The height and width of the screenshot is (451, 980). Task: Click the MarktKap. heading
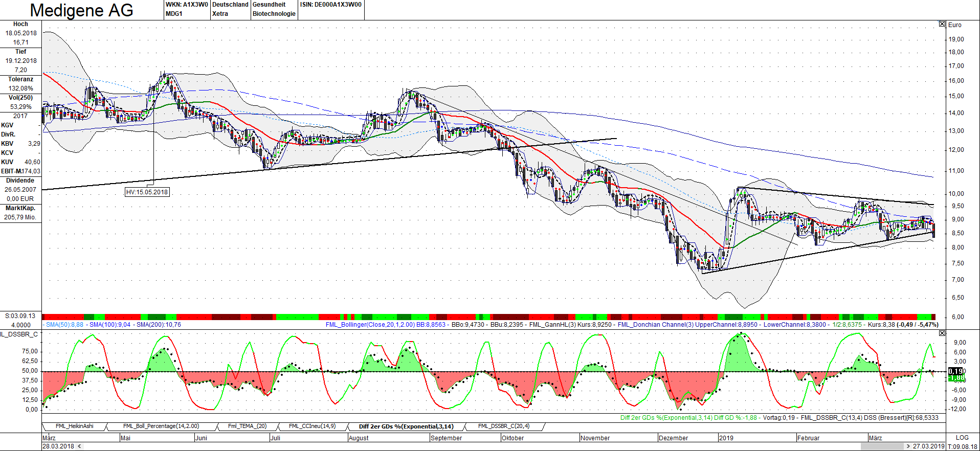point(20,208)
